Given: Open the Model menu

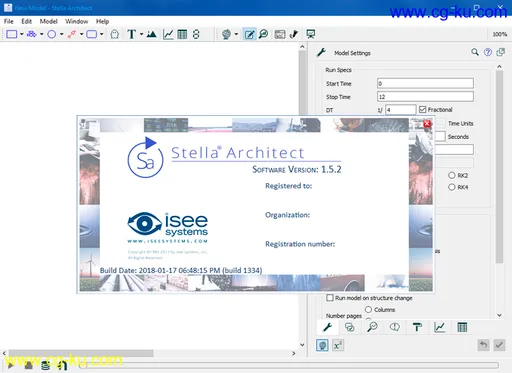Looking at the screenshot, I should 49,21.
